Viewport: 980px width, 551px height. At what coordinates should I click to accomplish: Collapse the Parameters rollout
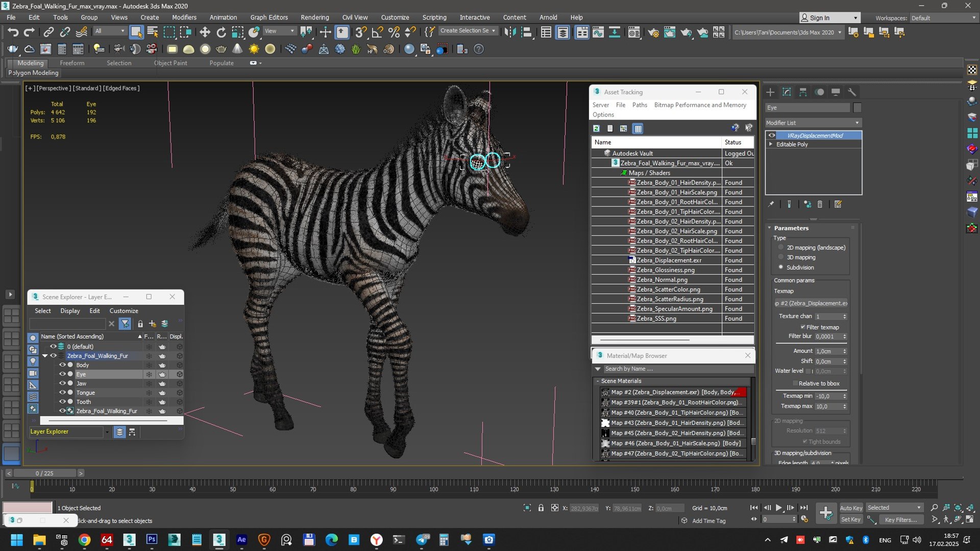coord(770,228)
